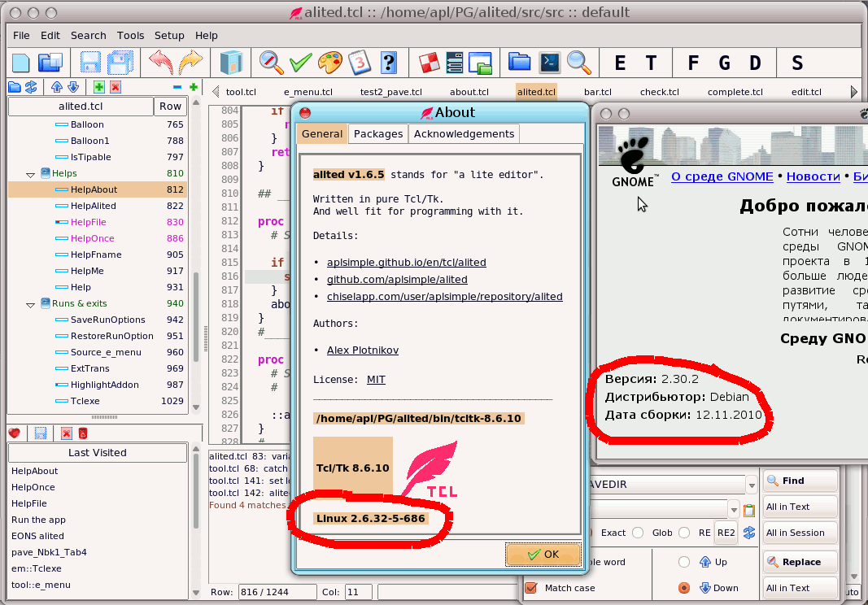Create a new file from the toolbar

[20, 63]
